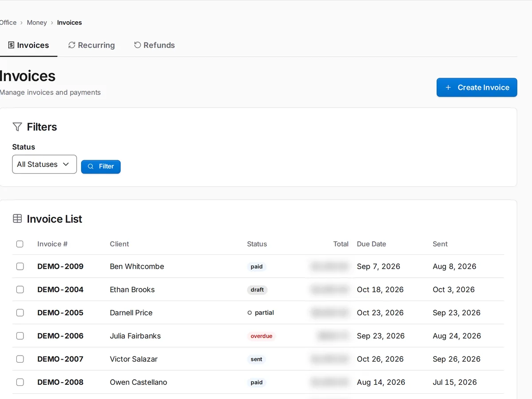
Task: Click client name Ethan Brooks
Action: (x=132, y=290)
